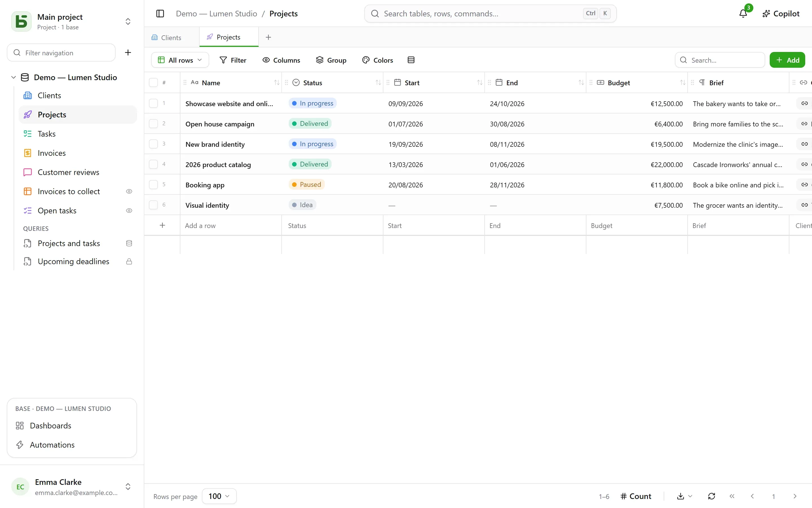
Task: Switch to the Clients tab
Action: 172,37
